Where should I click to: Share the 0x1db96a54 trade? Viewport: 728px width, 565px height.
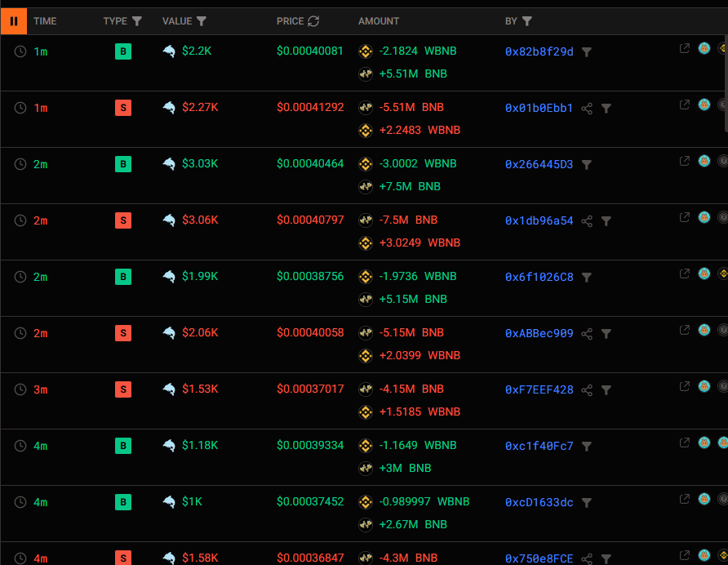click(x=587, y=220)
